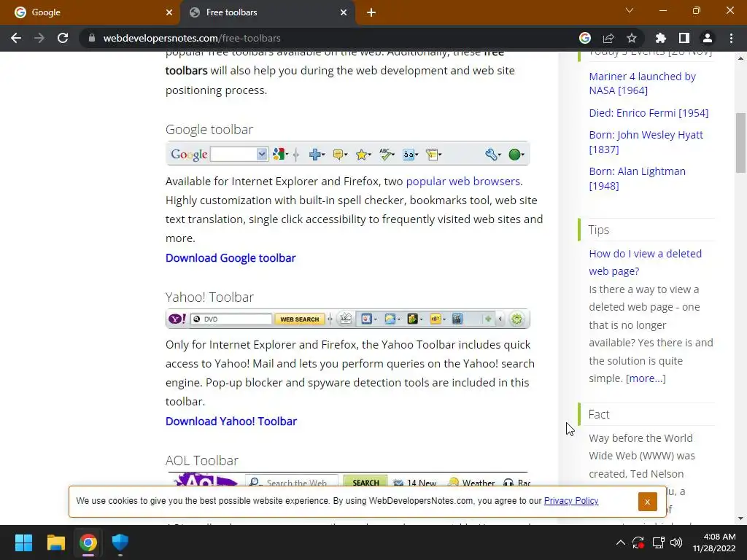Dismiss the cookie notice with X
This screenshot has width=747, height=560.
click(x=647, y=502)
